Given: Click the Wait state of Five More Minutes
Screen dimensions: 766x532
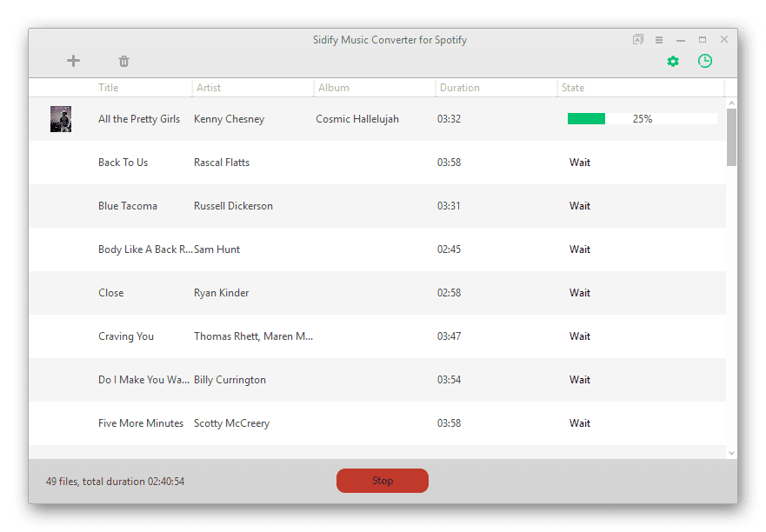Looking at the screenshot, I should pos(580,423).
